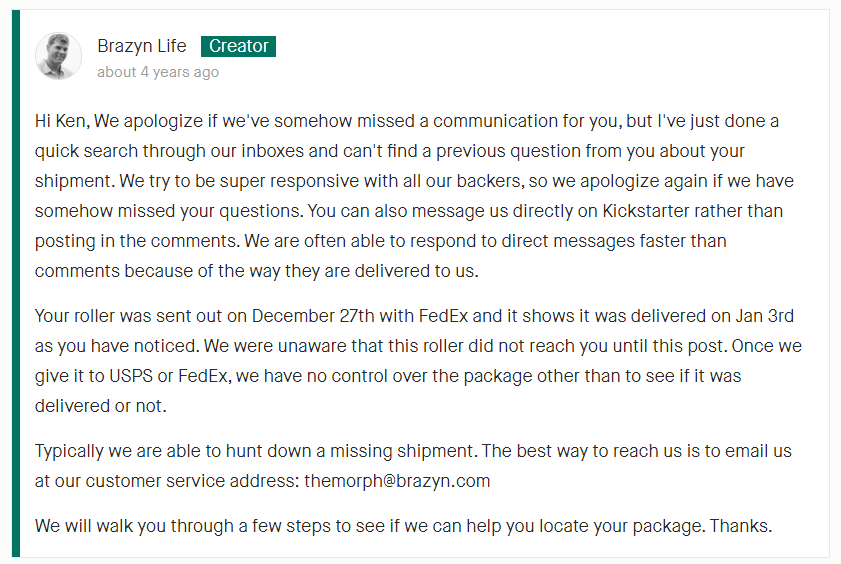The height and width of the screenshot is (564, 841).
Task: Open the Brazyn Life profile avatar photo
Action: pos(58,56)
